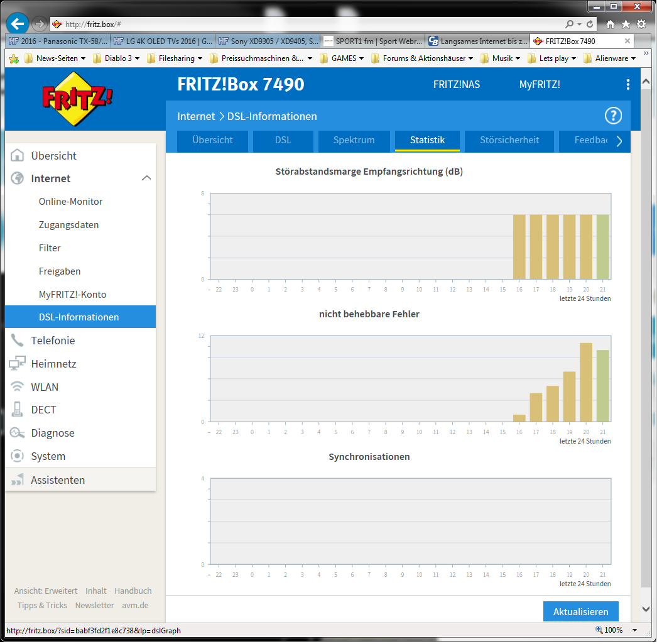The image size is (657, 644).
Task: Click the phone icon next to Telefonie
Action: [17, 341]
